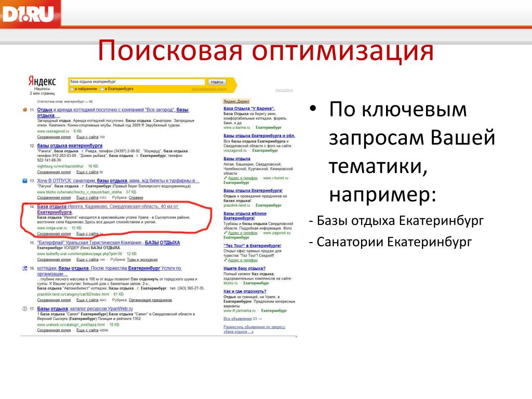Viewport: 532px width, 399px height.
Task: Click the phone icon in the www.zagorod.su ad
Action: pyautogui.click(x=225, y=233)
